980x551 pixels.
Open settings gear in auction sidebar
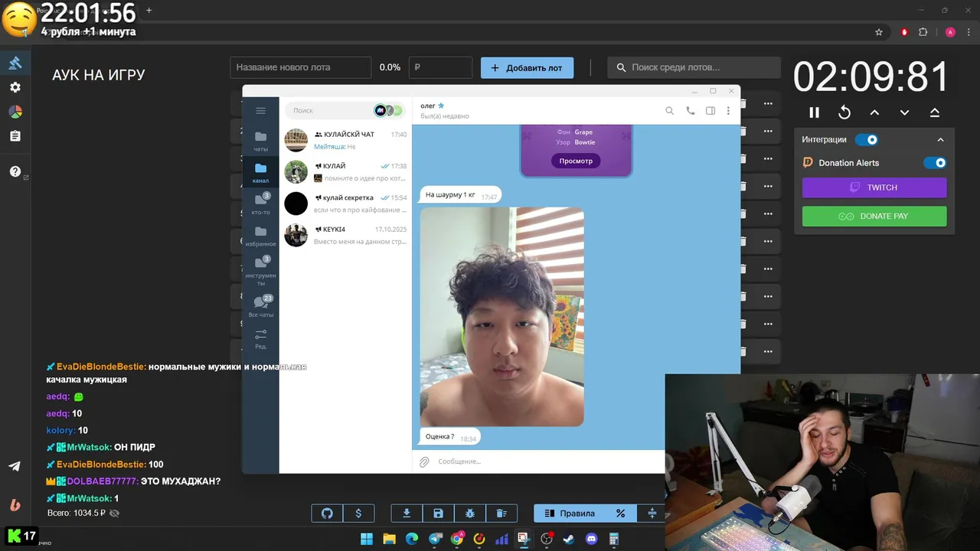click(x=15, y=87)
